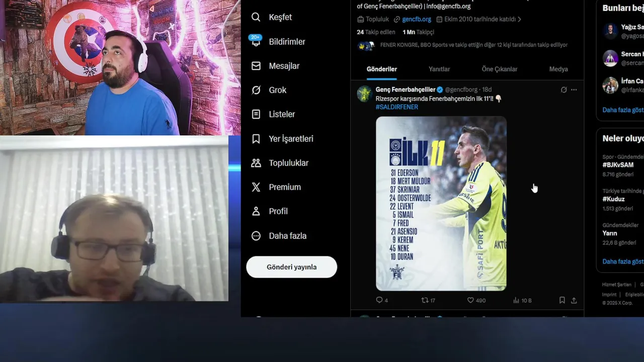Viewport: 644px width, 362px height.
Task: Open #BJKvSAM trending topic
Action: tap(618, 165)
